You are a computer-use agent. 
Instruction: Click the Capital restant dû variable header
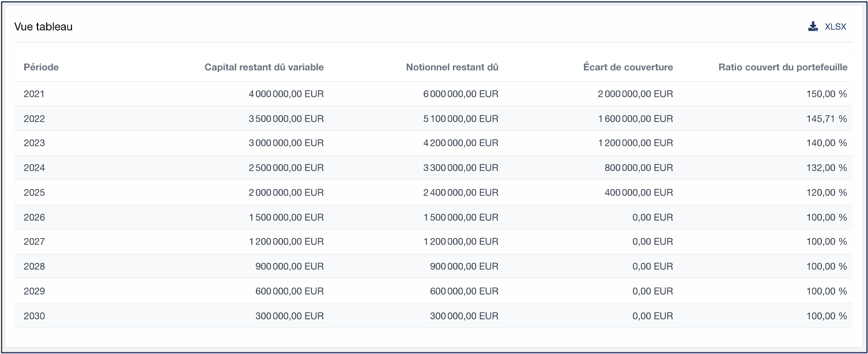(x=264, y=67)
